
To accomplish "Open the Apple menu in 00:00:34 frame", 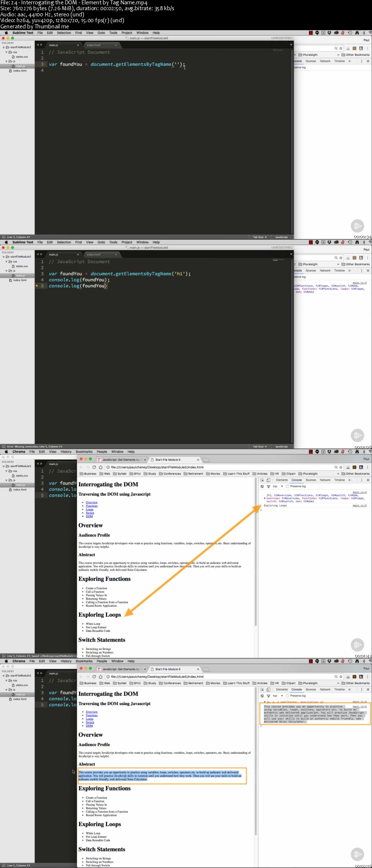I will (6, 33).
